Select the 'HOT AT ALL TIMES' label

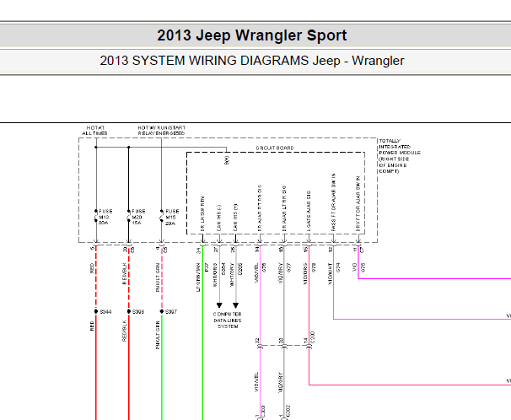(x=95, y=131)
